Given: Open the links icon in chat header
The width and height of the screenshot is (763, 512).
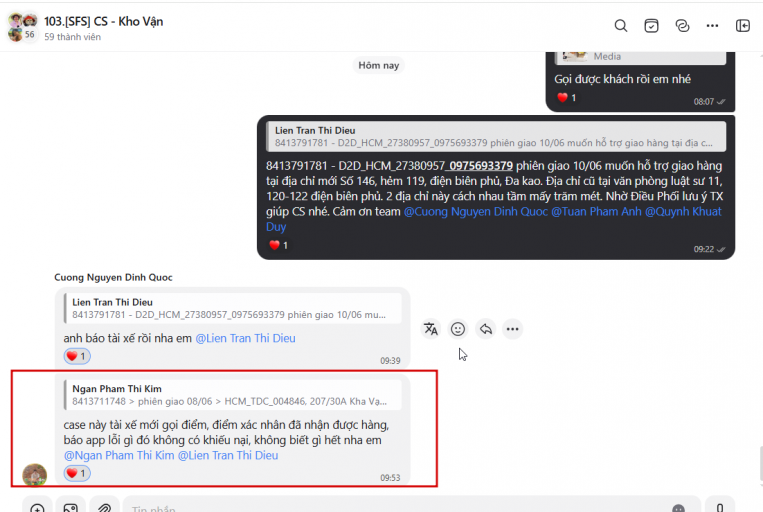Looking at the screenshot, I should coord(682,26).
